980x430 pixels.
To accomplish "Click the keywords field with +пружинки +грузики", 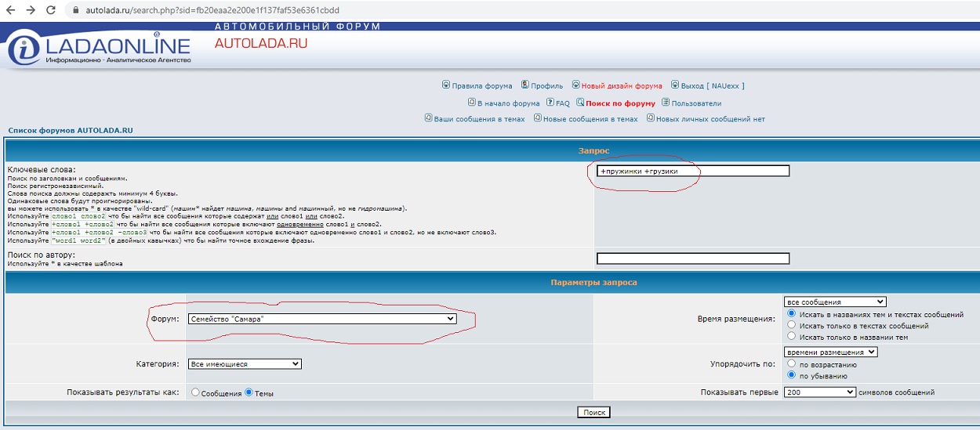I will 692,171.
